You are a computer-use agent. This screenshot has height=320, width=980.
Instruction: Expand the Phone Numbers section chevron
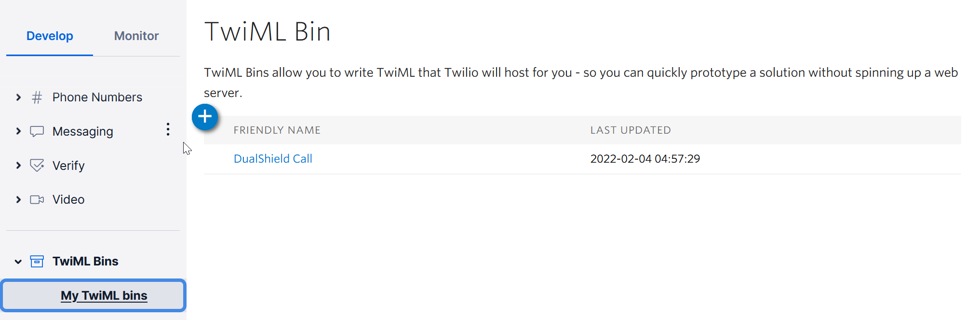18,97
